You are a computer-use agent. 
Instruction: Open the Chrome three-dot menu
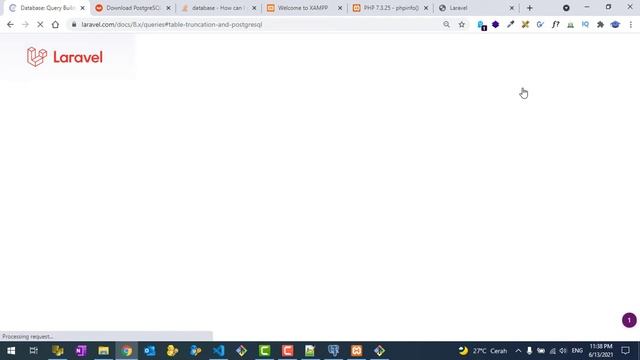click(x=631, y=24)
